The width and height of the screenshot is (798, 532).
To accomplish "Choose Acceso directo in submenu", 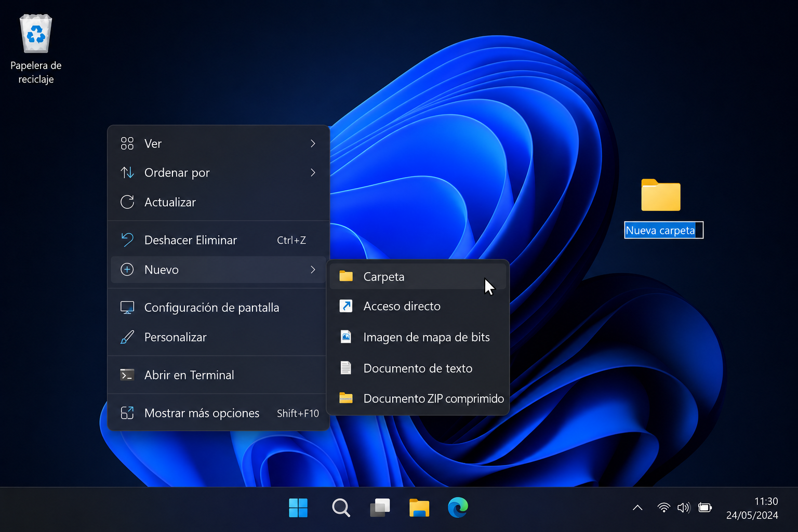I will point(418,307).
